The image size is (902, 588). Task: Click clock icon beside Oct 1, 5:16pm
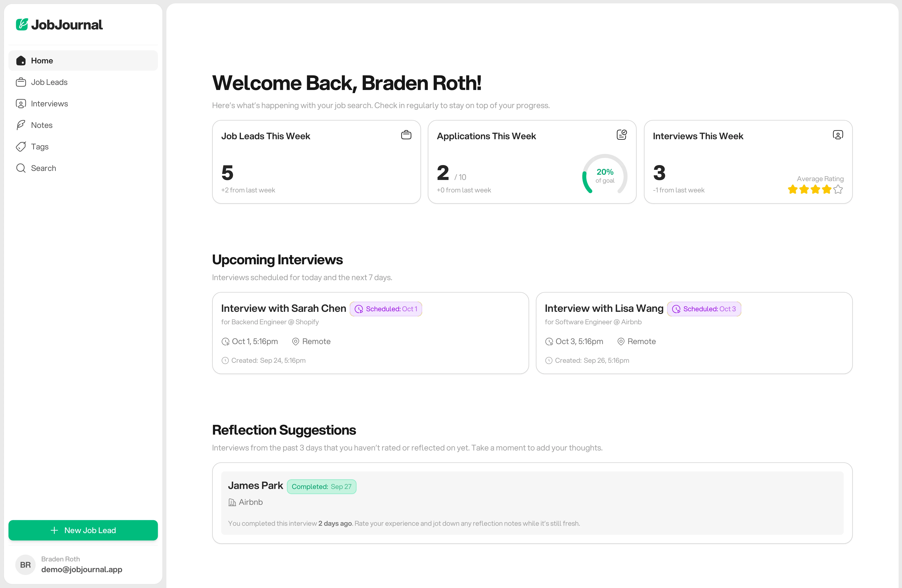(x=226, y=342)
